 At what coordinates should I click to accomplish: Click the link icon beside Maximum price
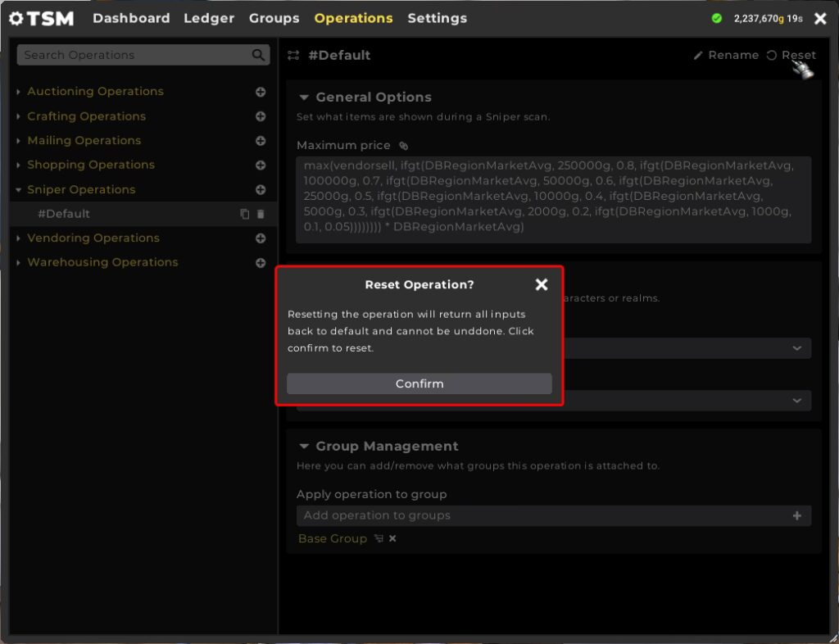click(x=403, y=146)
